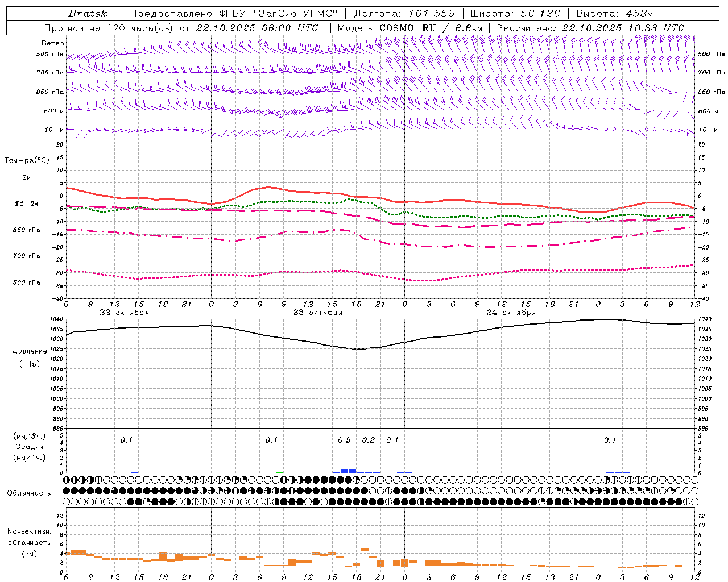Click the 10 м wind level label on left
The width and height of the screenshot is (728, 582).
click(55, 130)
